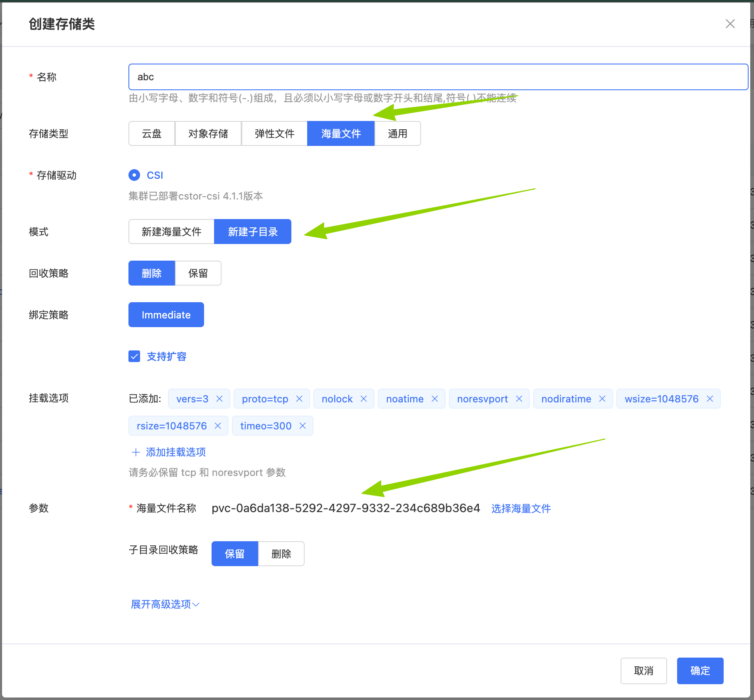754x700 pixels.
Task: Delete the nolock tag via its X
Action: (364, 399)
